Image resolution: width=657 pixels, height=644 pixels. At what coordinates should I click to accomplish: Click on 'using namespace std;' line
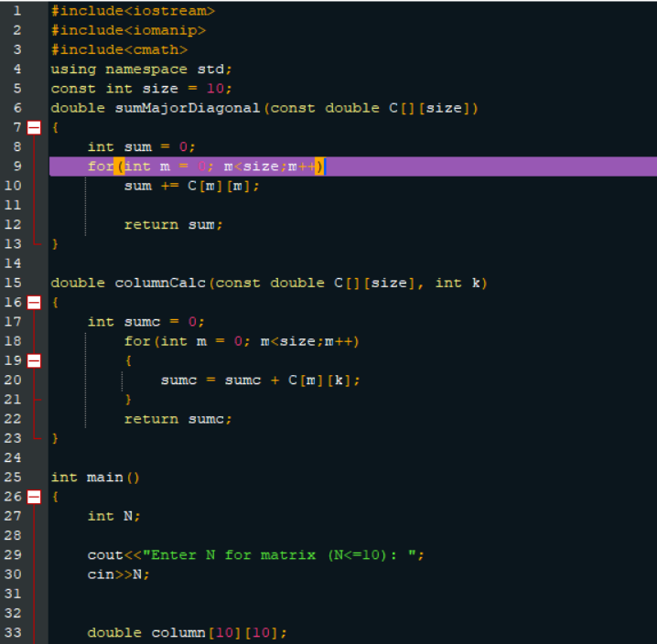[142, 70]
